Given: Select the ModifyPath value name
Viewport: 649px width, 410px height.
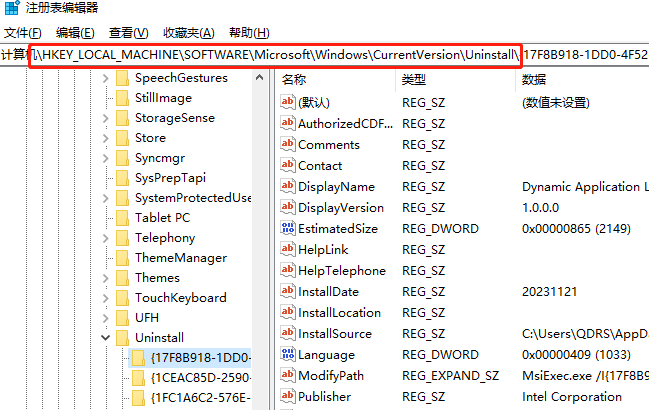Looking at the screenshot, I should coord(331,376).
